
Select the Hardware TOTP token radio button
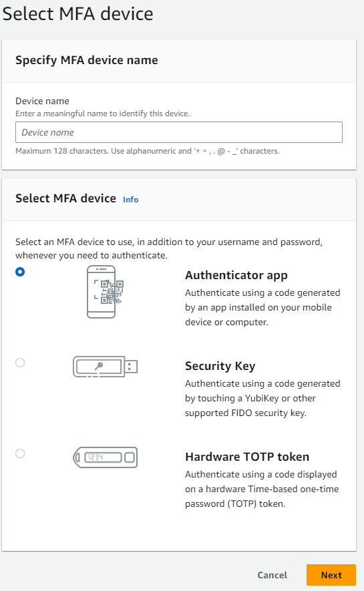pos(20,453)
